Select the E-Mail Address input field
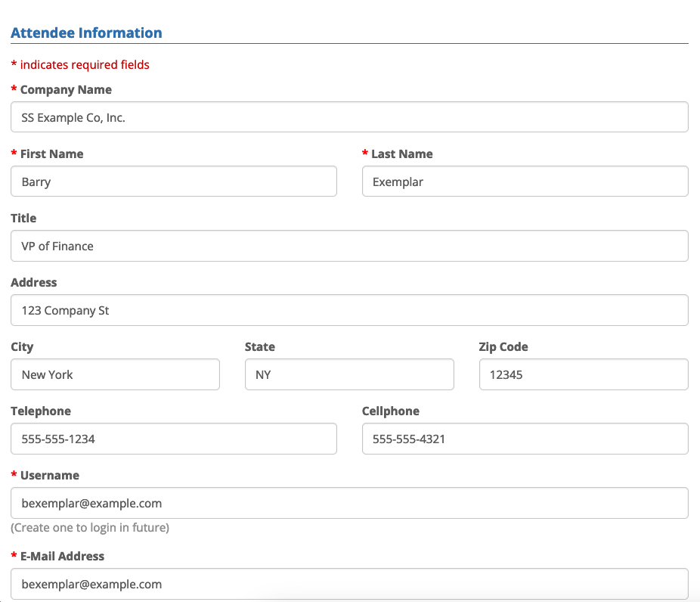This screenshot has height=602, width=700. tap(349, 584)
